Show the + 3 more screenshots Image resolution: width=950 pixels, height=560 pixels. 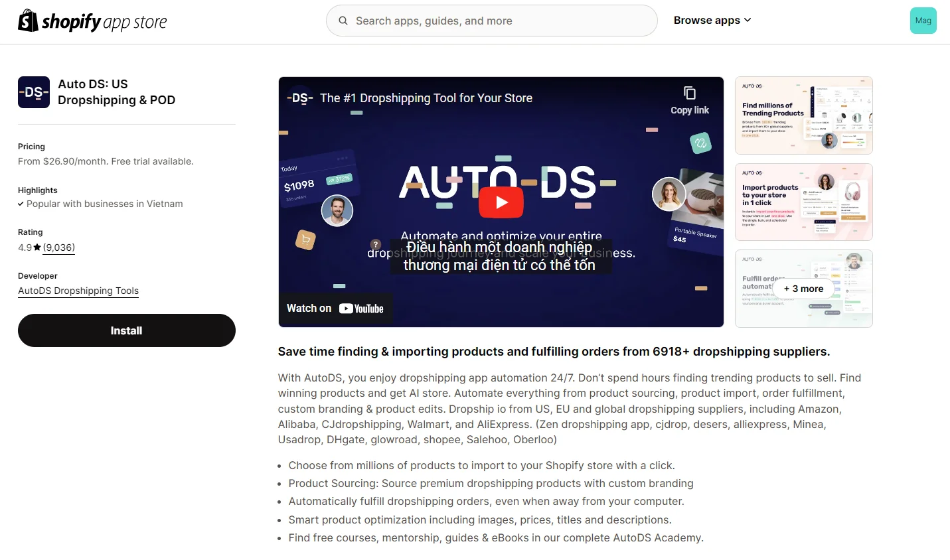pyautogui.click(x=803, y=289)
